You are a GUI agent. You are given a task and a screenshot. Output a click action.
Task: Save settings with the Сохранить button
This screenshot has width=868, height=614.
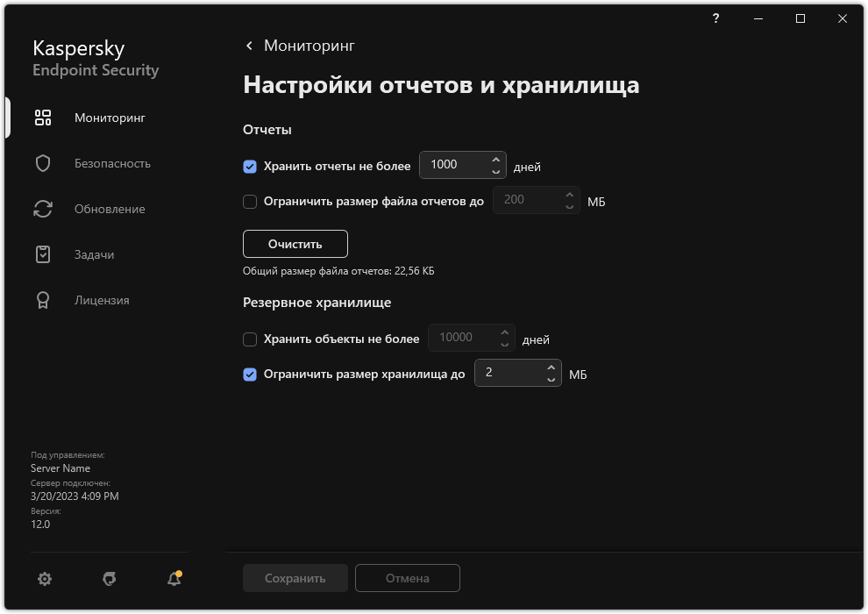click(x=295, y=578)
